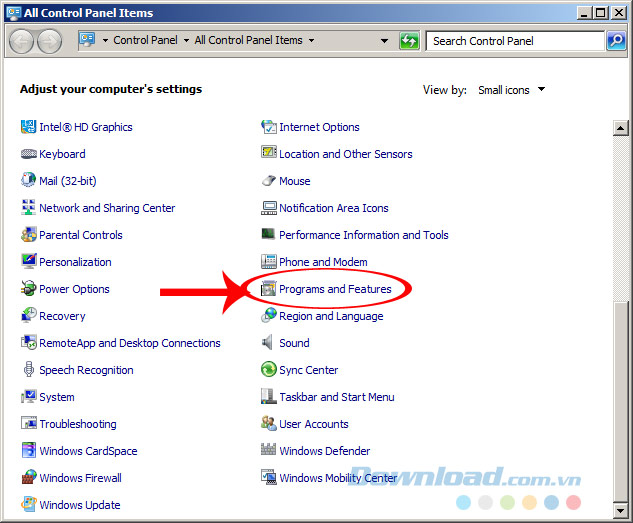The image size is (633, 523).
Task: Click the search magnifier button
Action: [x=616, y=40]
